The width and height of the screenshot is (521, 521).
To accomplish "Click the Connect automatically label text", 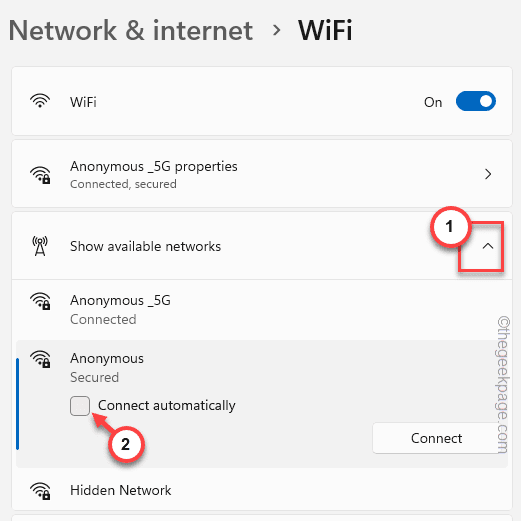I will tap(167, 406).
